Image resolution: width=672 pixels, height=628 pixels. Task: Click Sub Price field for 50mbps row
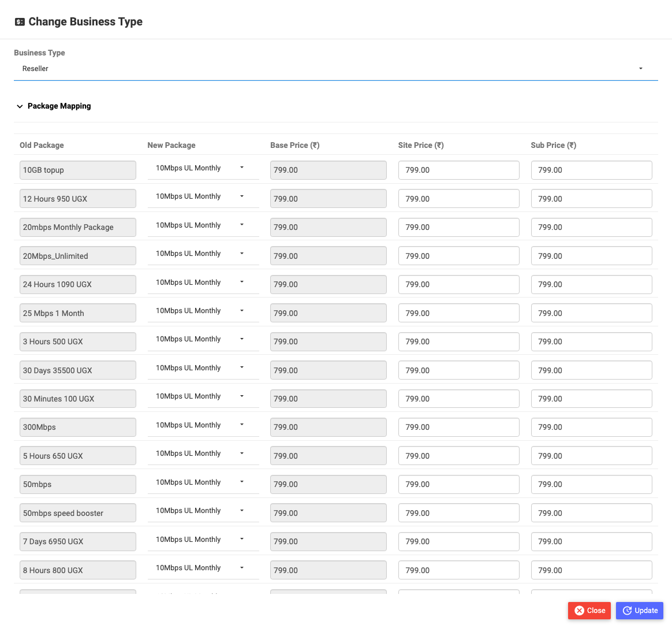(x=591, y=484)
